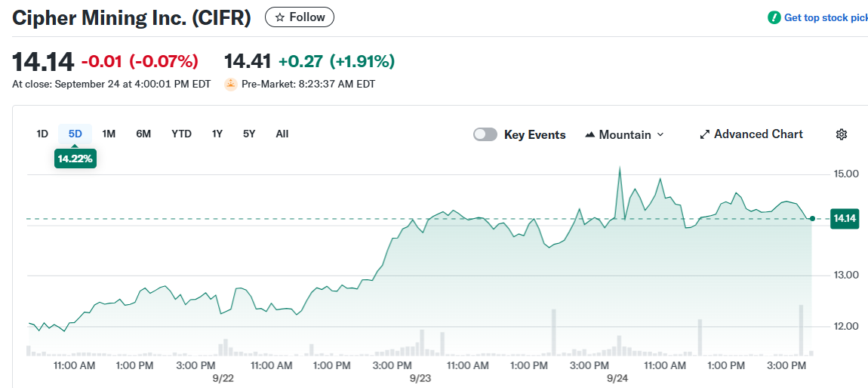868x388 pixels.
Task: Click the Get top stock picks link
Action: point(826,17)
